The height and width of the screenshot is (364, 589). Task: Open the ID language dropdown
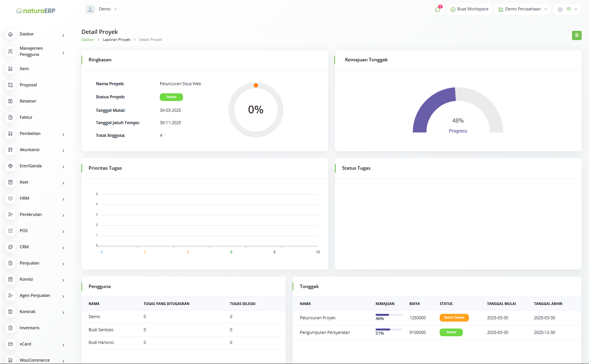[x=567, y=9]
